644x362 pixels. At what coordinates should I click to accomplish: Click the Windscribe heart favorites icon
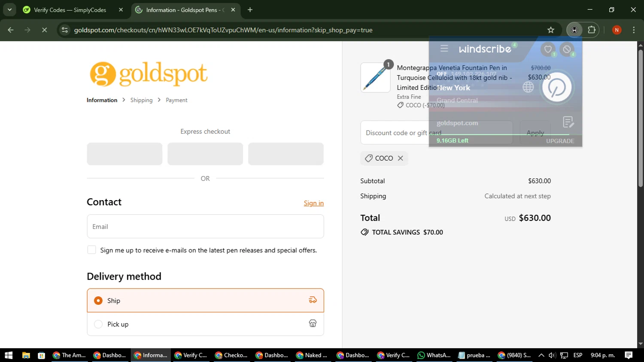548,49
